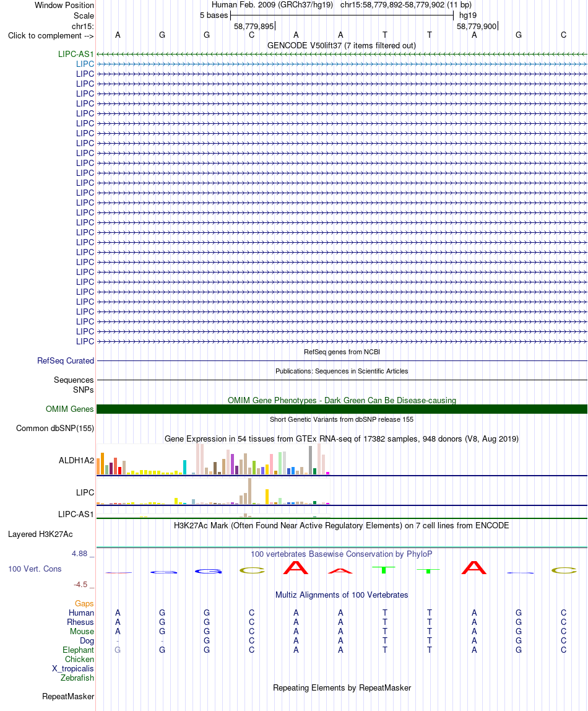The height and width of the screenshot is (711, 588).
Task: Click the SNPs track label
Action: point(84,390)
